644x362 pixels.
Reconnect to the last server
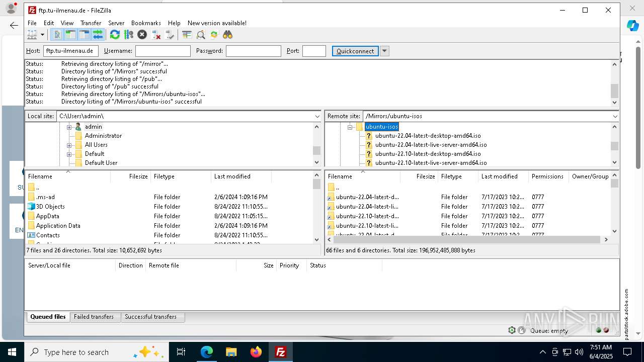(170, 35)
